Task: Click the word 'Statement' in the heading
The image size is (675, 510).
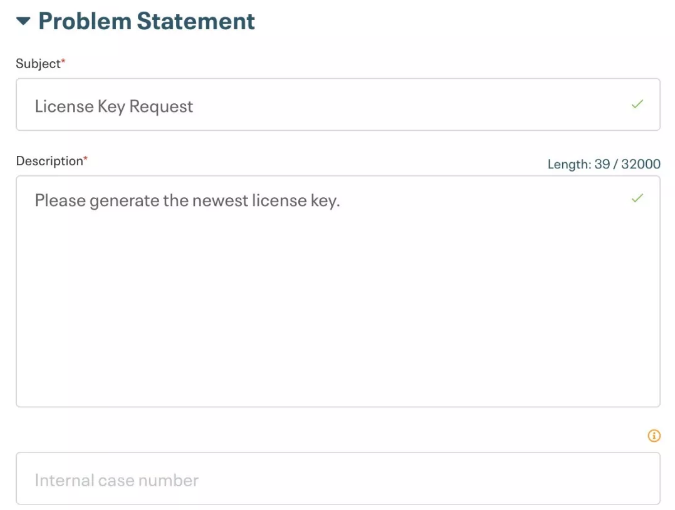Action: click(196, 21)
